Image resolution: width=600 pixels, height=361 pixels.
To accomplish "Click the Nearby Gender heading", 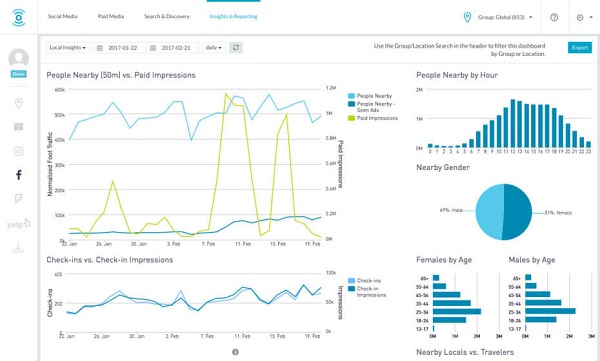I will point(443,167).
